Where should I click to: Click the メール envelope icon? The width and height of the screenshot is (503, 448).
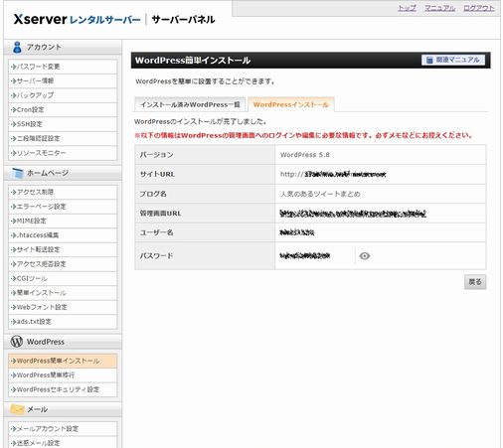tap(17, 409)
